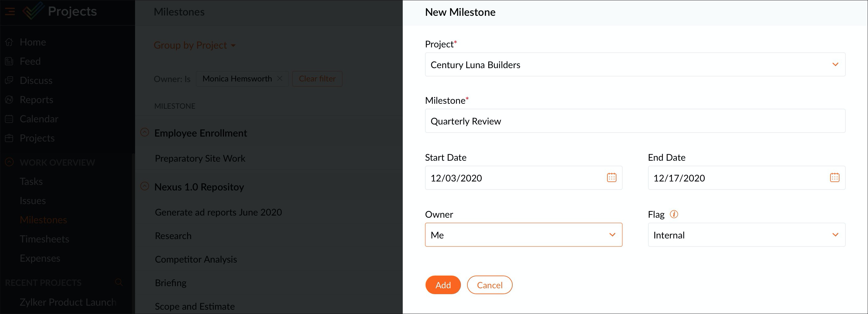This screenshot has height=314, width=868.
Task: Click the Clear filter button
Action: pyautogui.click(x=317, y=79)
